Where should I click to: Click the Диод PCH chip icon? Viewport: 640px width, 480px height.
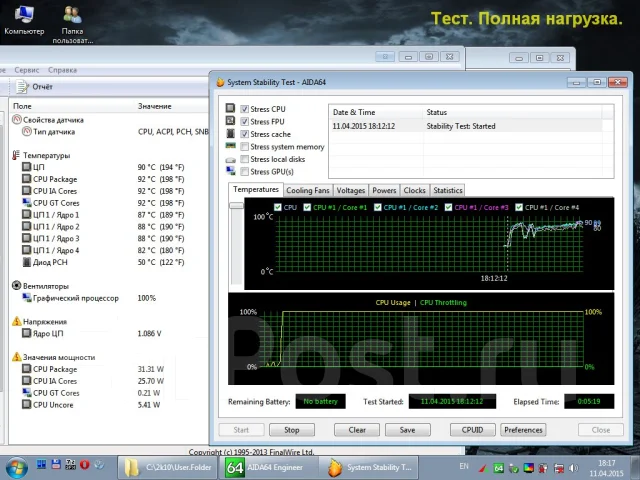click(x=27, y=262)
